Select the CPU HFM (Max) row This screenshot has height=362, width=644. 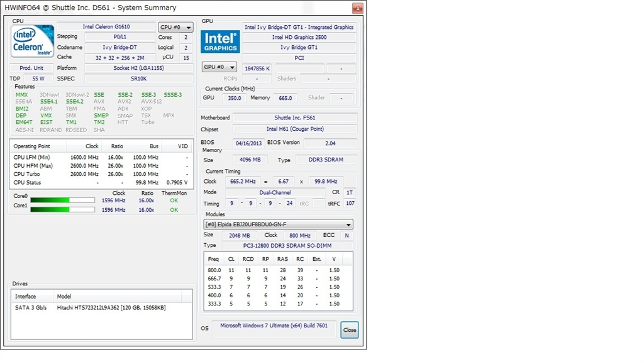[101, 166]
